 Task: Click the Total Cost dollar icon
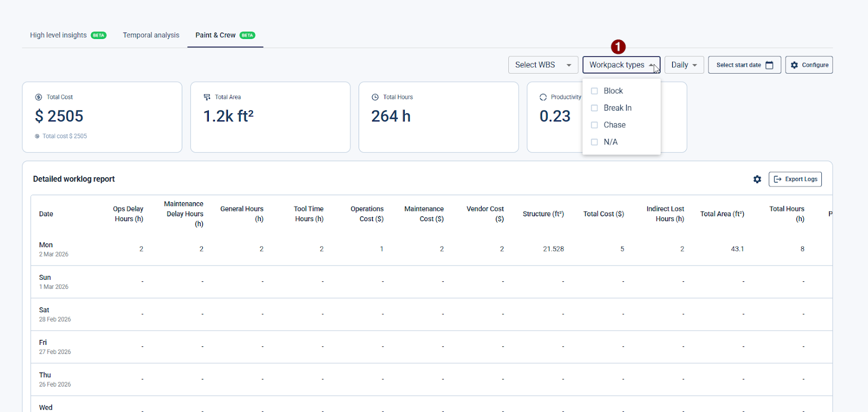pyautogui.click(x=39, y=97)
